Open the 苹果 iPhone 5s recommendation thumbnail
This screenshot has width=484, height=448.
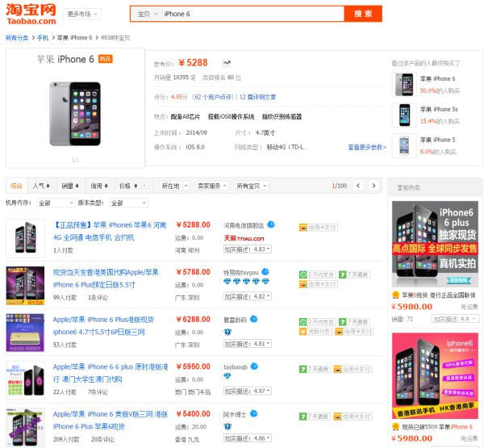[404, 115]
